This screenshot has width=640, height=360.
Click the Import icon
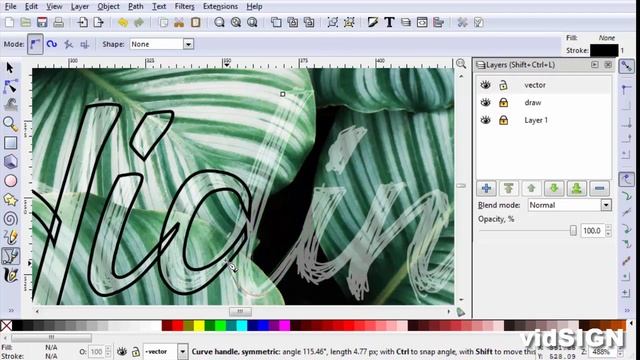coord(82,22)
